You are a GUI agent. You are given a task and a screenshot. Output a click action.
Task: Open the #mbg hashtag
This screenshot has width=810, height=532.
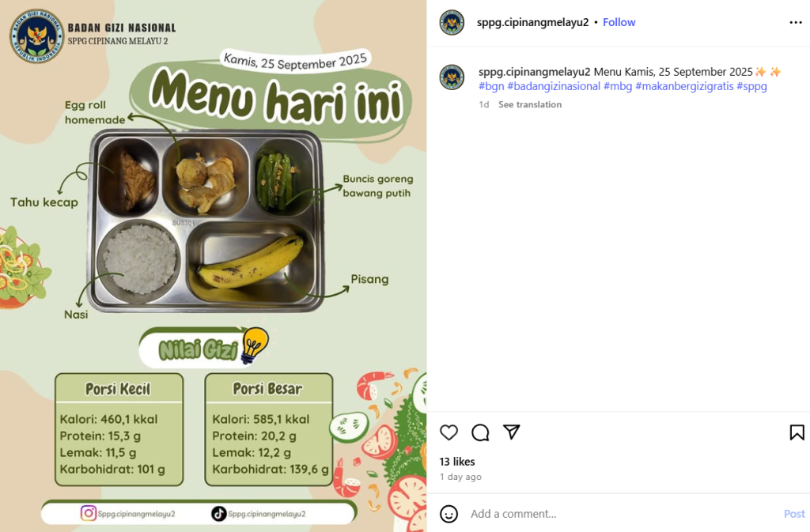click(x=618, y=86)
